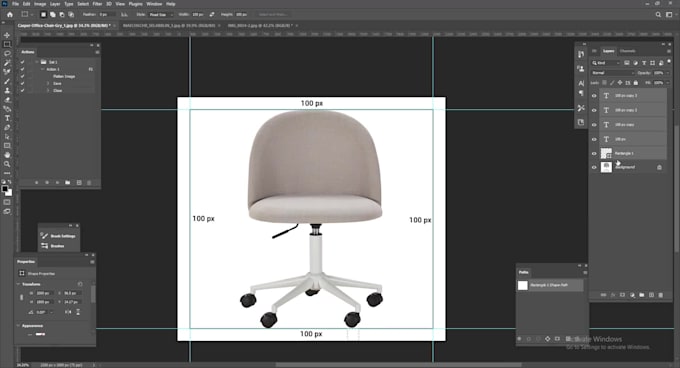The width and height of the screenshot is (680, 368).
Task: Select the Lasso tool
Action: (x=7, y=53)
